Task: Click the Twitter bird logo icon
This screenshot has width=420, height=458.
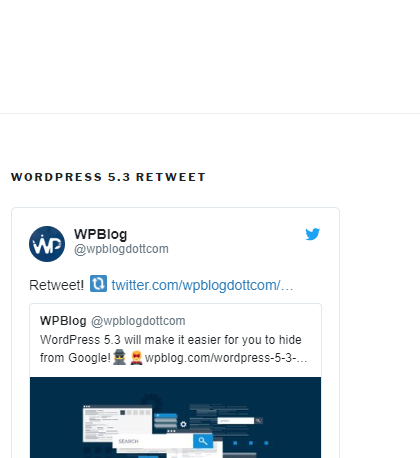Action: pyautogui.click(x=313, y=234)
